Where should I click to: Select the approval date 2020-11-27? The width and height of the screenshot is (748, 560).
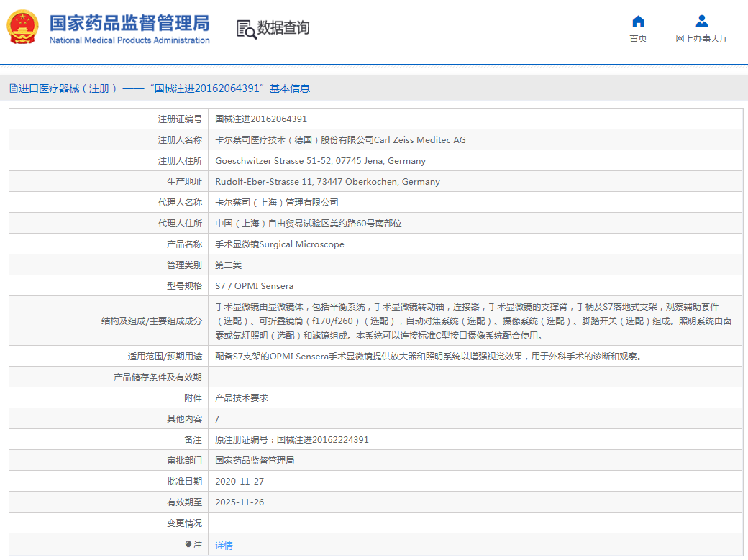click(x=240, y=482)
